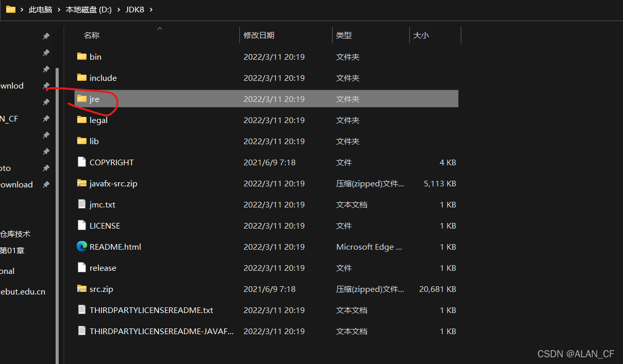Expand chevron before 此电脑 in path
The image size is (623, 364).
click(x=22, y=10)
